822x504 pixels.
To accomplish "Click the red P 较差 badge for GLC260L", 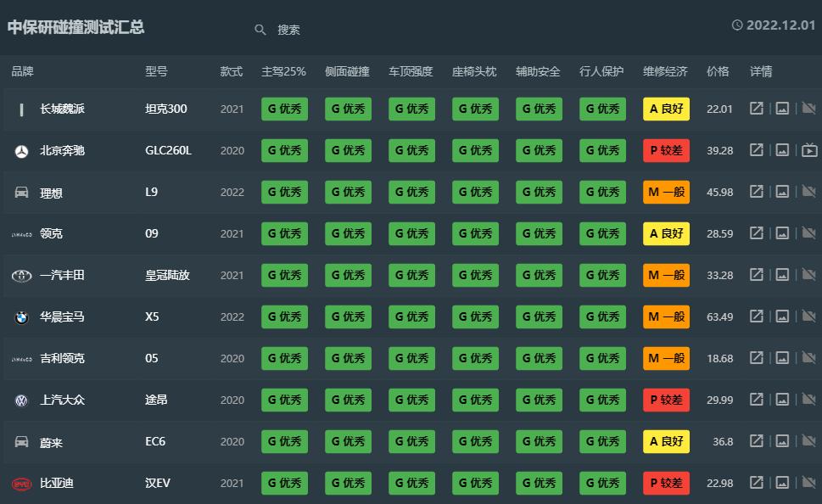I will click(x=666, y=150).
